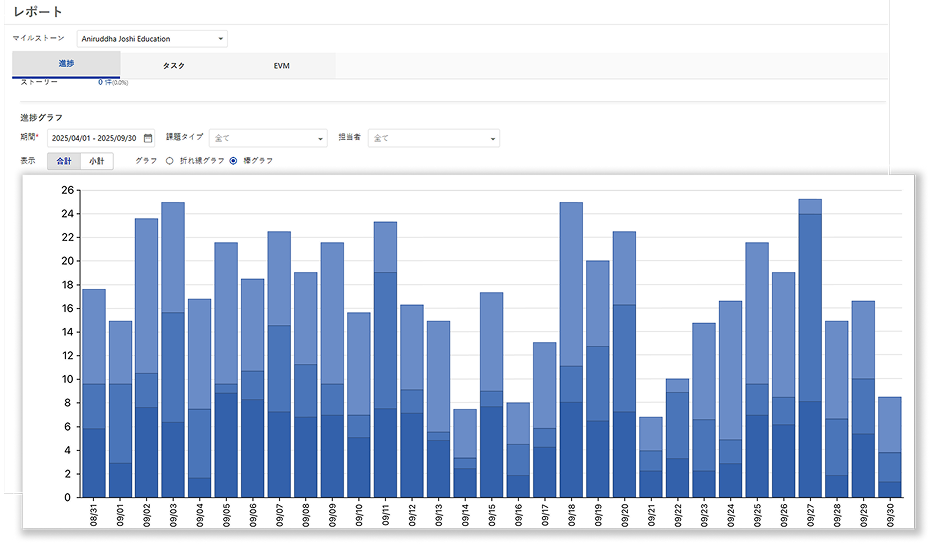Select 棒グラフ radio button
Viewport: 934px width, 544px height.
[x=234, y=160]
